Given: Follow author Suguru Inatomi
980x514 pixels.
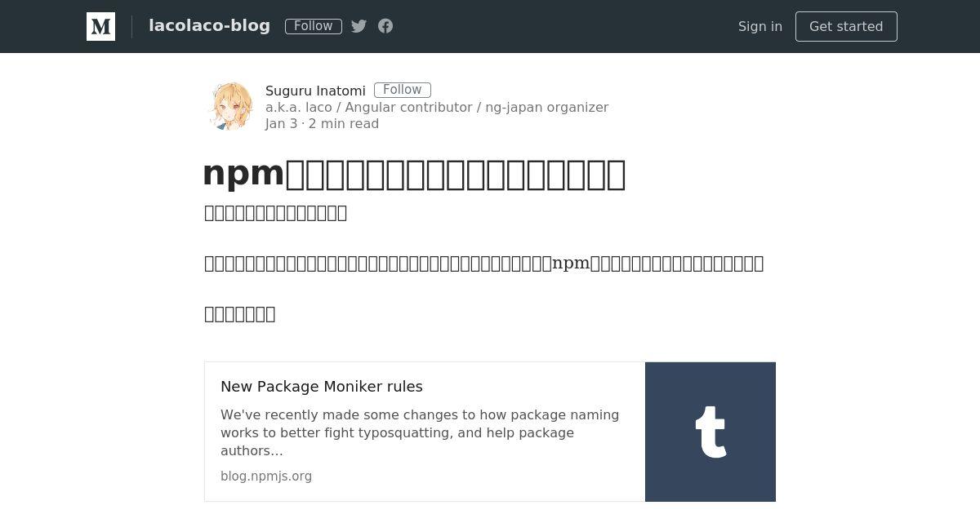Looking at the screenshot, I should 403,90.
